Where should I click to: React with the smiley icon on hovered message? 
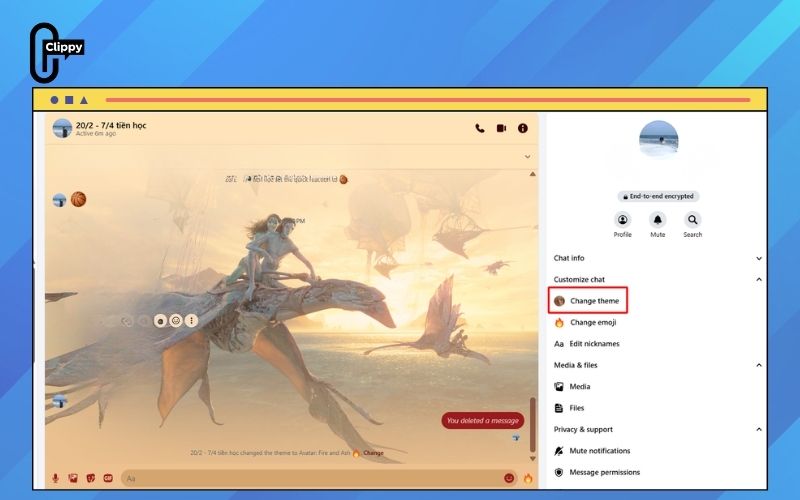(176, 320)
